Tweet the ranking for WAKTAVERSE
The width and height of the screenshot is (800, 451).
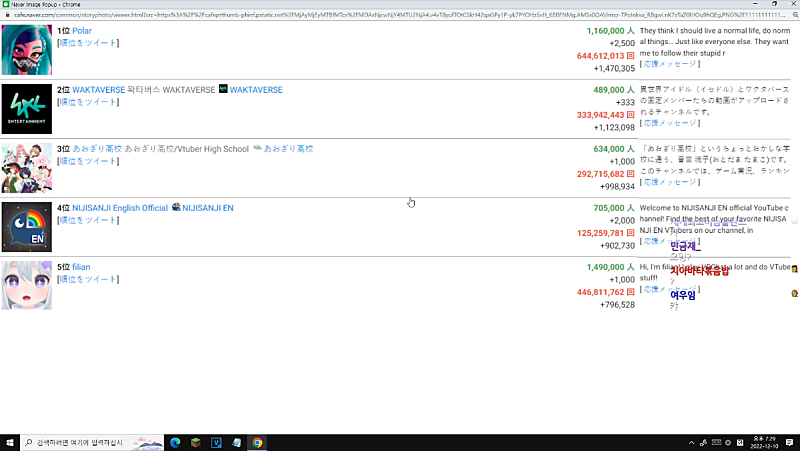[88, 102]
